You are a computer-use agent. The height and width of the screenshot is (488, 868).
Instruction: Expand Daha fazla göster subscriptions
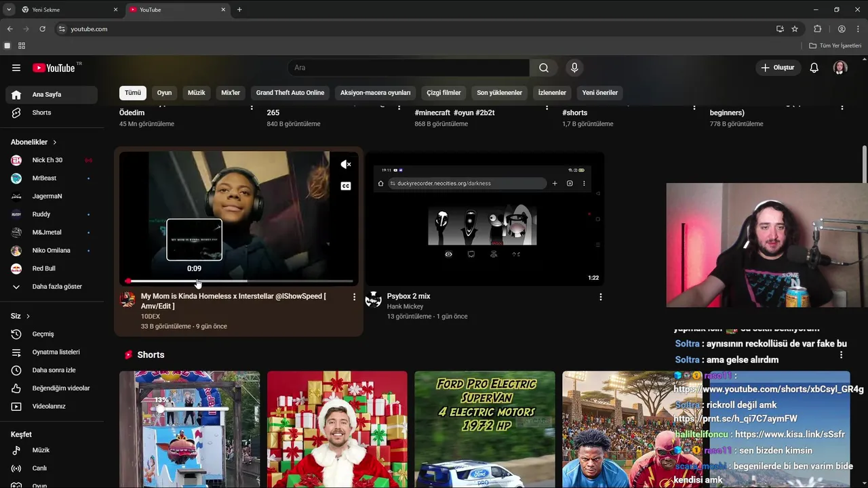point(52,287)
